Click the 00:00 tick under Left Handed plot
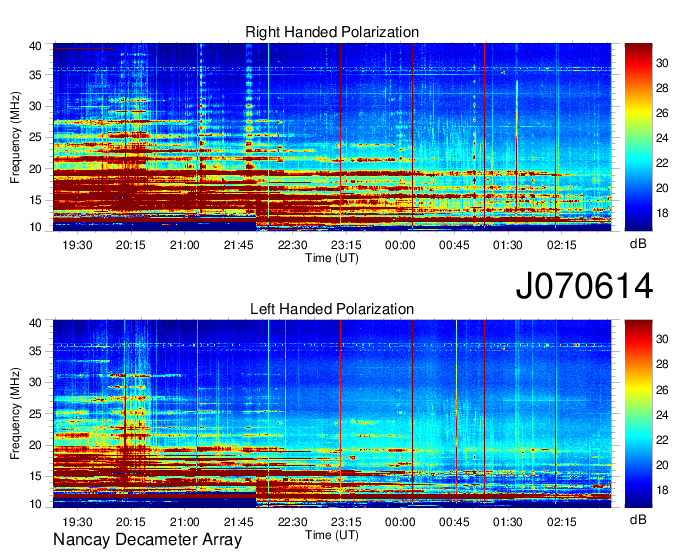 coord(400,522)
